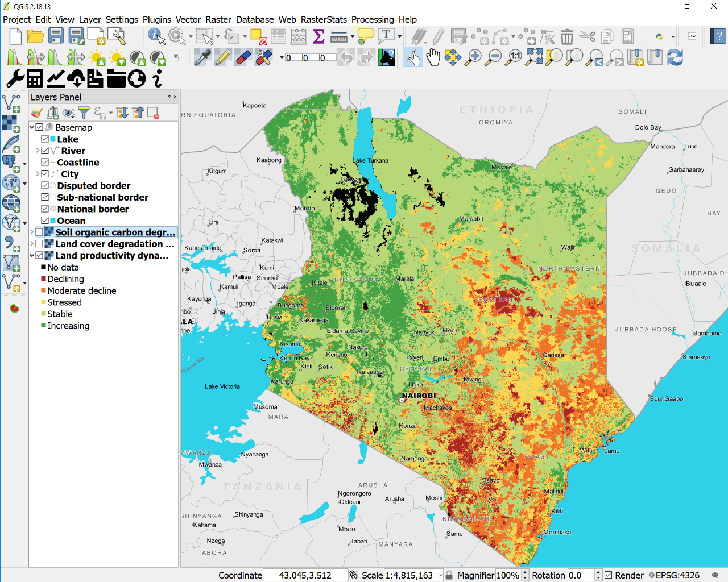Open the Trends.Earth calculator icon
The height and width of the screenshot is (582, 728).
coord(35,78)
